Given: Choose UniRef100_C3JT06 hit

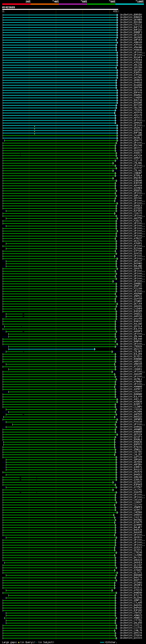Looking at the screenshot, I should (x=131, y=628).
